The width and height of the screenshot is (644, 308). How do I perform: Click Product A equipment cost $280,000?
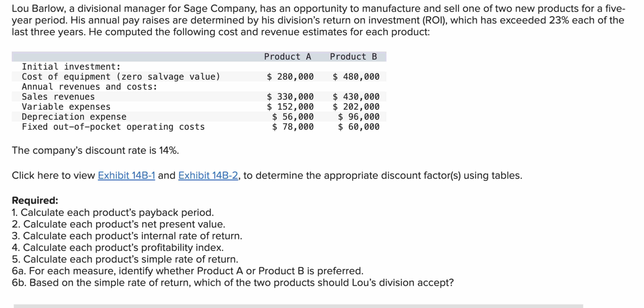tap(290, 77)
